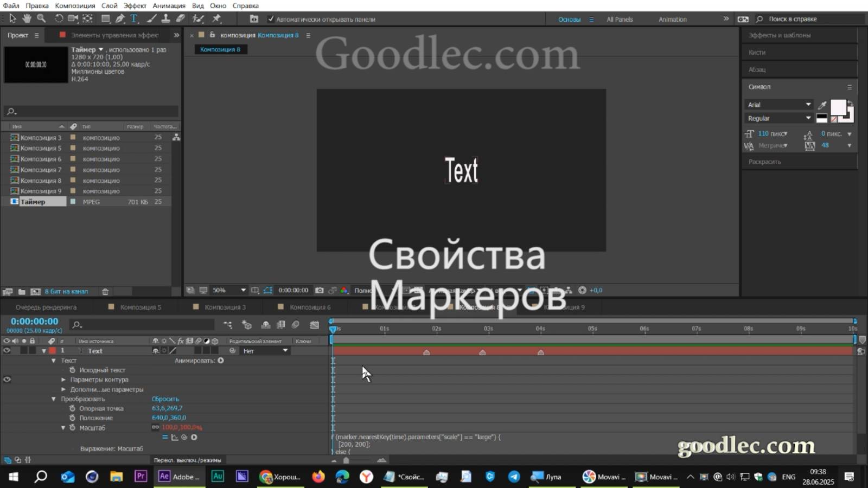Screen dimensions: 868x488
Task: Switch to the Animation workspace
Action: [672, 19]
